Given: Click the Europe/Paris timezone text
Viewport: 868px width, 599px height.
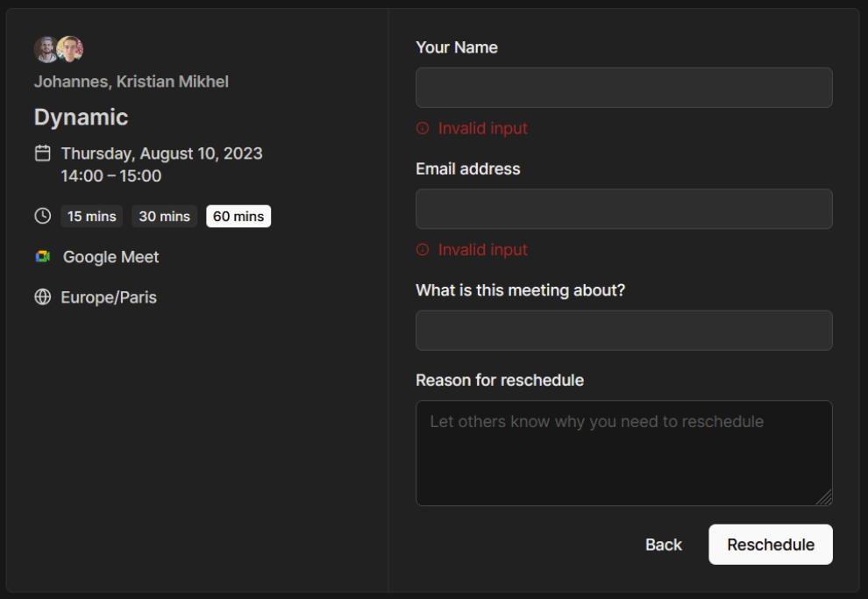Looking at the screenshot, I should (x=109, y=297).
